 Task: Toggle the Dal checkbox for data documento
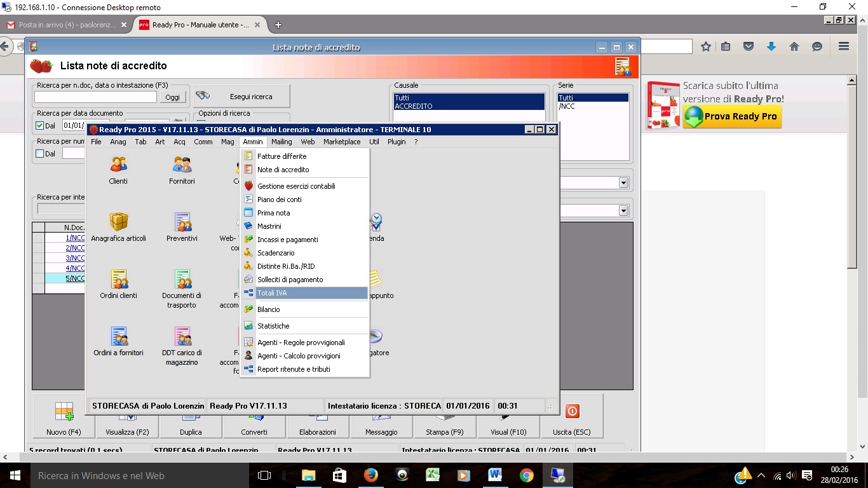pos(39,126)
